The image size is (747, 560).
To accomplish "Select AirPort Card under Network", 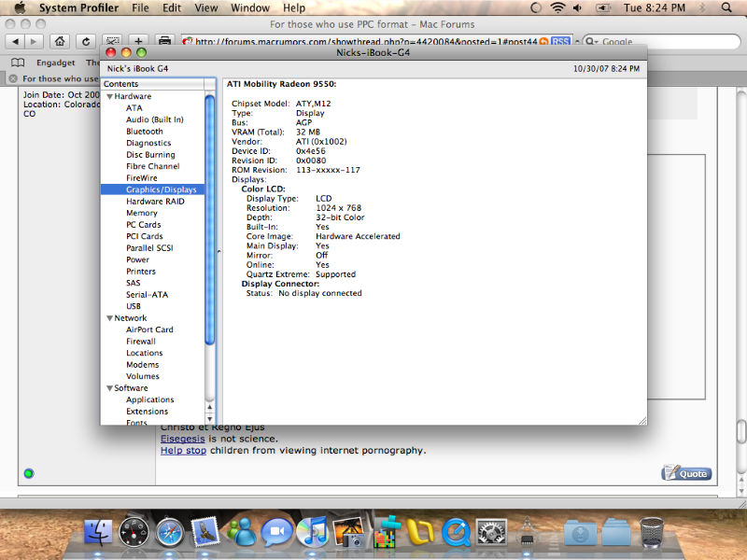I will click(149, 329).
